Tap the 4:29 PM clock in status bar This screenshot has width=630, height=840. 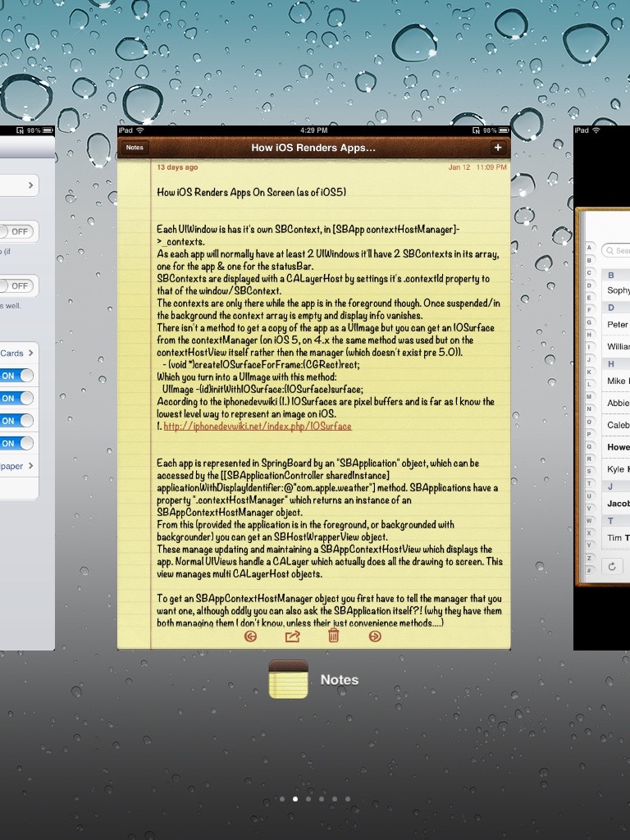coord(314,130)
